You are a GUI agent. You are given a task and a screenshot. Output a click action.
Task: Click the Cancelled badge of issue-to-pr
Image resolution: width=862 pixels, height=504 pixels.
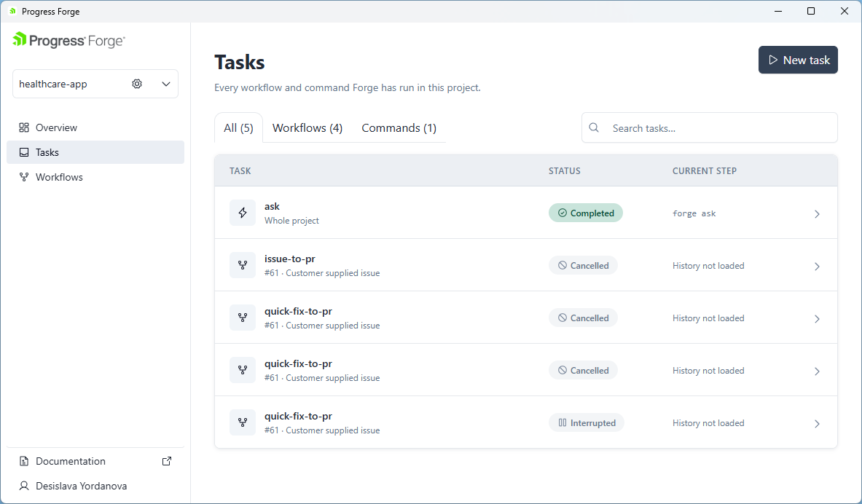coord(583,265)
